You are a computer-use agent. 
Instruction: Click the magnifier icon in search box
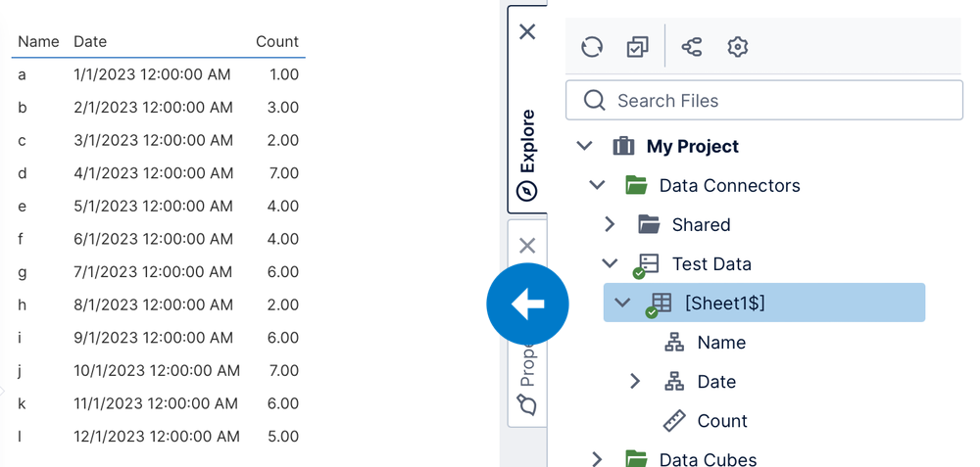point(594,101)
